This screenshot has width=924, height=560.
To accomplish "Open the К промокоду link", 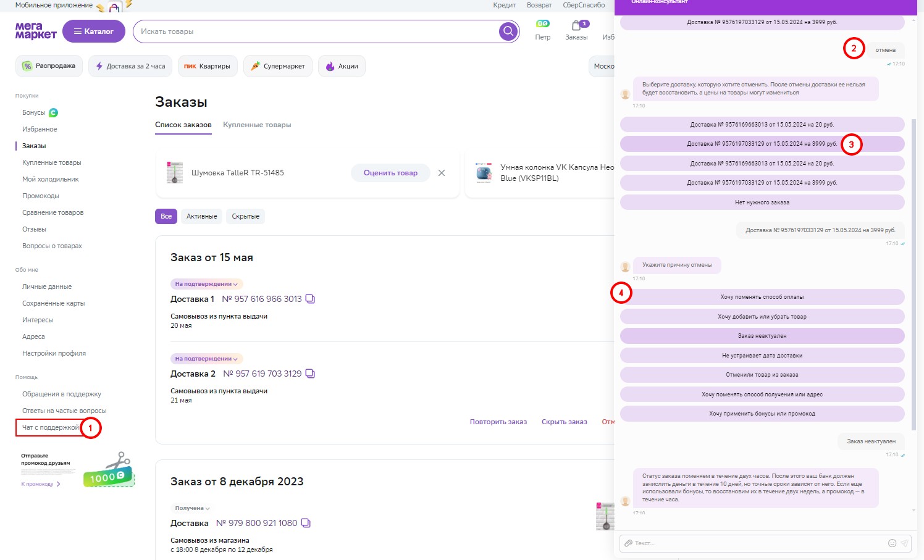I will coord(41,484).
